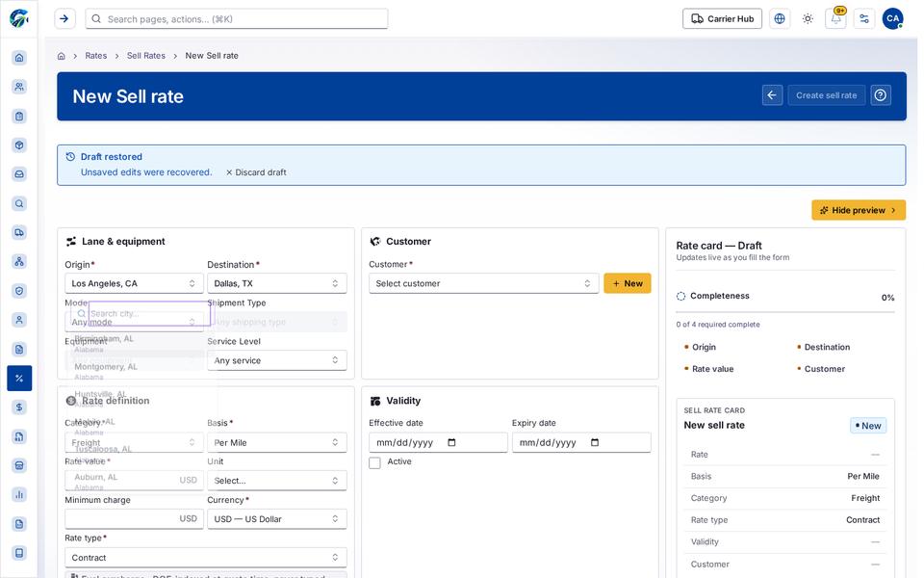924x578 pixels.
Task: Click the Minimum charge input field
Action: [134, 519]
